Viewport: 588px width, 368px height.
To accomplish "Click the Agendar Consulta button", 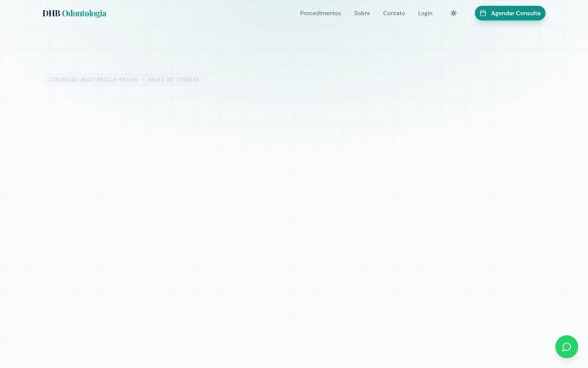I will click(x=510, y=13).
